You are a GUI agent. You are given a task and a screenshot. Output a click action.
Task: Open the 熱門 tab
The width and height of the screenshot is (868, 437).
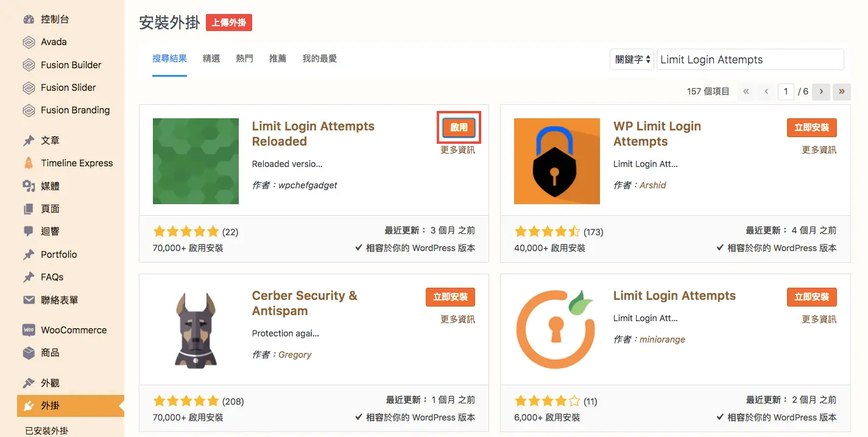click(245, 59)
